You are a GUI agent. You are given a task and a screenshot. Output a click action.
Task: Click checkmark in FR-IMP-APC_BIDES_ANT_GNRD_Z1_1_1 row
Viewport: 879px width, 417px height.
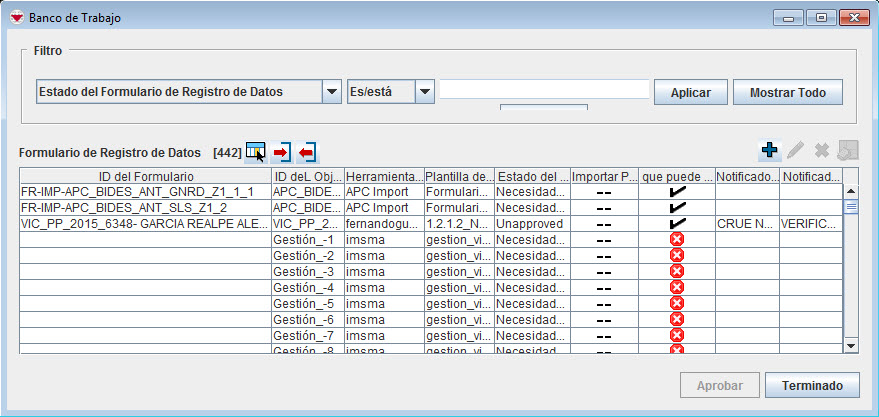click(676, 192)
